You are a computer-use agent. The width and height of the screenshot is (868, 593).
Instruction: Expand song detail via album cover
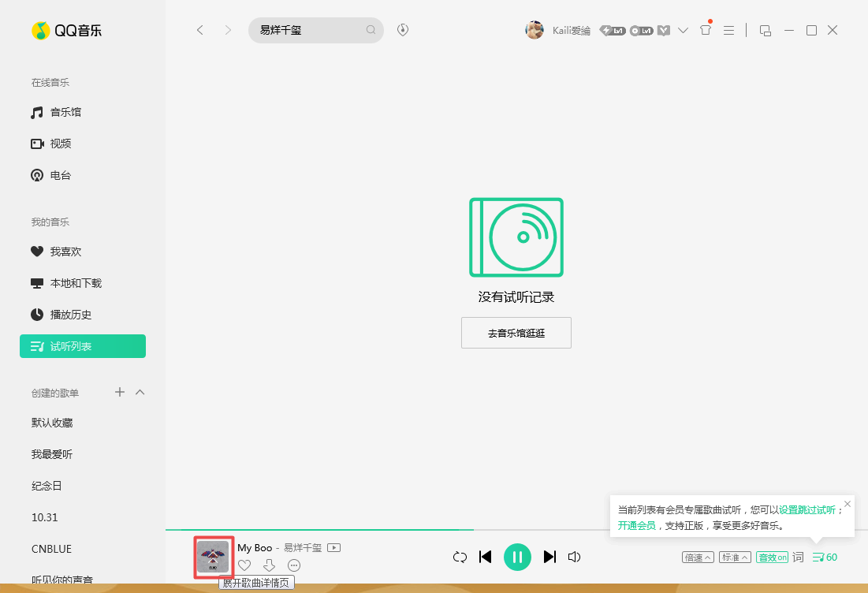[213, 557]
